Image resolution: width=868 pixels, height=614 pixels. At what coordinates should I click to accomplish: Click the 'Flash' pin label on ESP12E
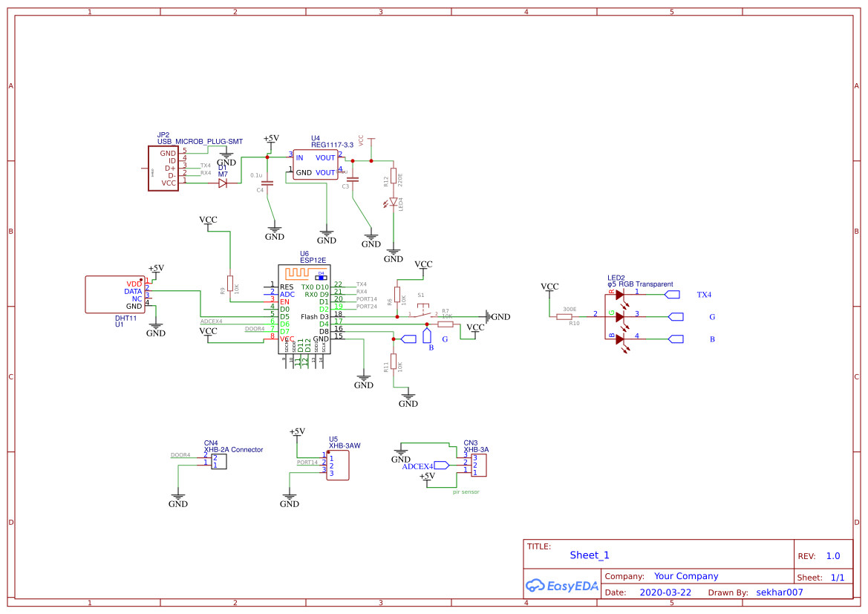click(x=309, y=317)
